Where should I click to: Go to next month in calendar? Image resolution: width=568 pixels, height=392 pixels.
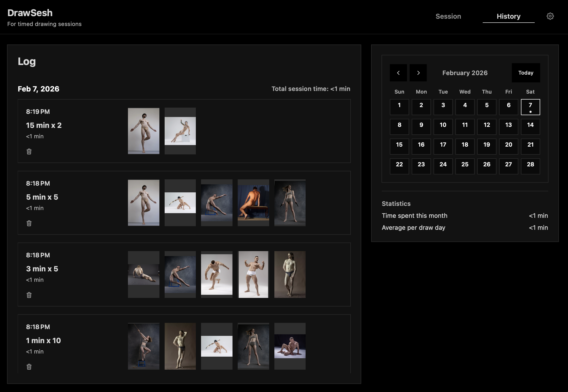418,73
